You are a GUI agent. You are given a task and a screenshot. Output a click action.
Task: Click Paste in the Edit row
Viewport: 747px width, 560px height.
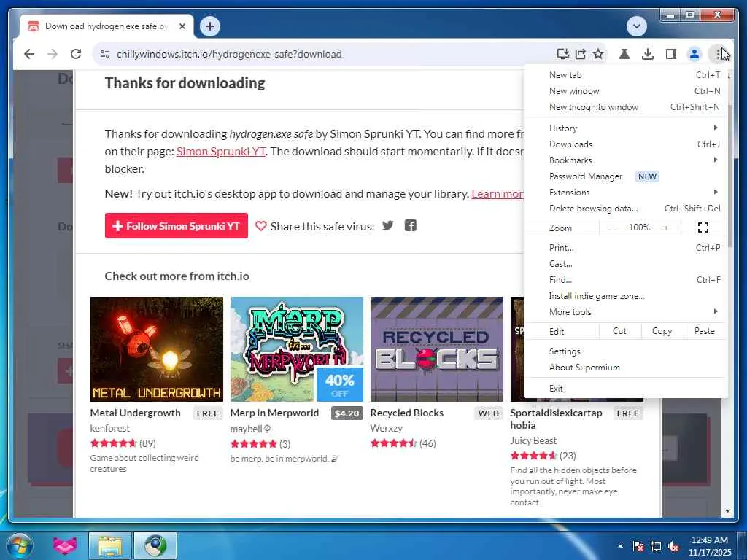tap(704, 331)
